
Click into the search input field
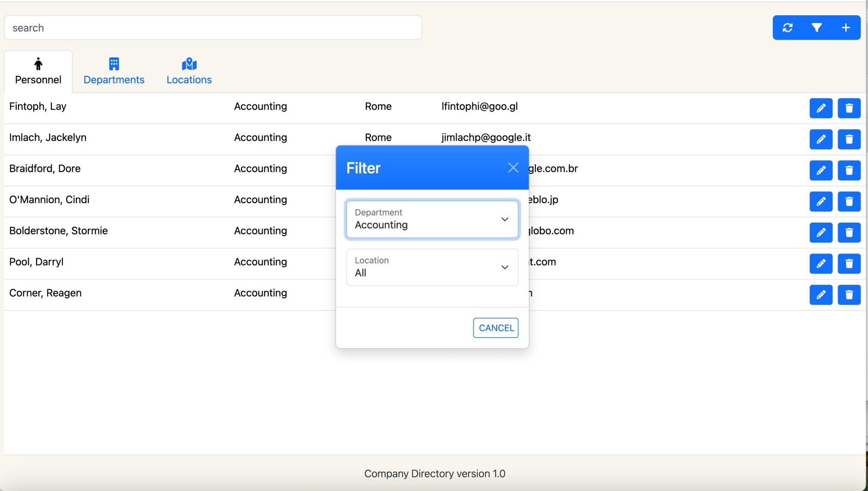pyautogui.click(x=213, y=28)
